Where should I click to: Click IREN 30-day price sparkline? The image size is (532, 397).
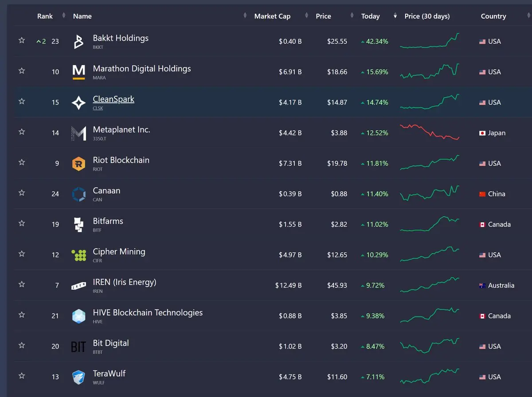point(430,285)
